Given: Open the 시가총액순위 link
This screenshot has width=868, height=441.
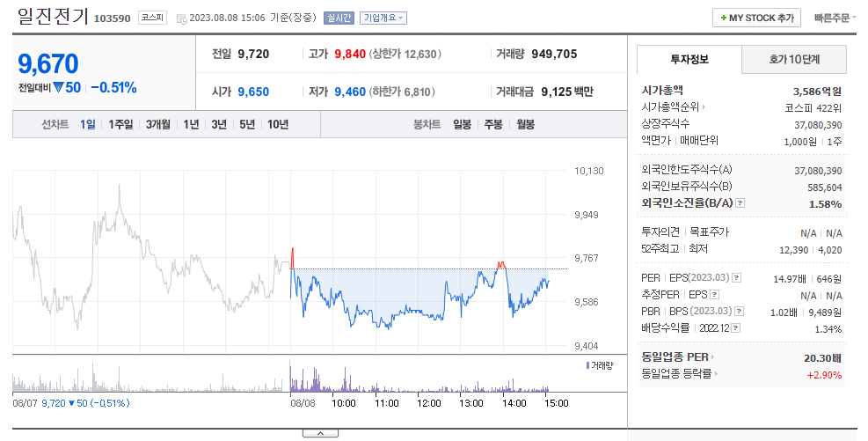Looking at the screenshot, I should (673, 107).
